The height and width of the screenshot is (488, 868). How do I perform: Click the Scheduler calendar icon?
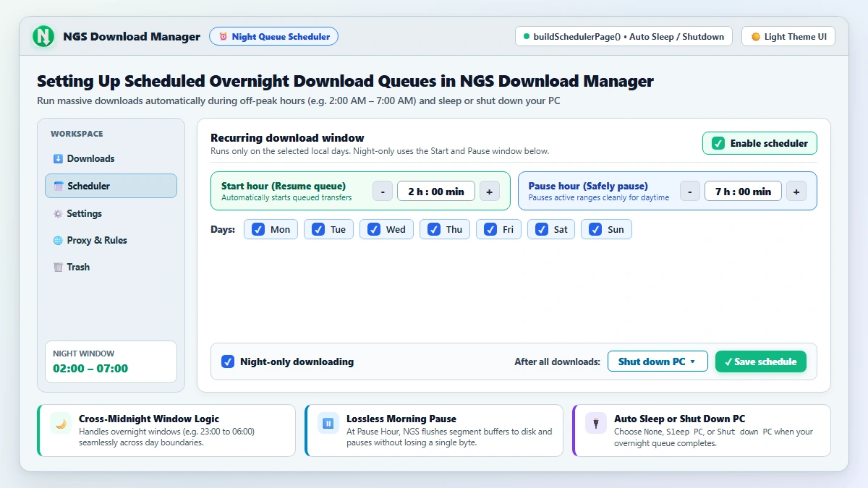59,186
